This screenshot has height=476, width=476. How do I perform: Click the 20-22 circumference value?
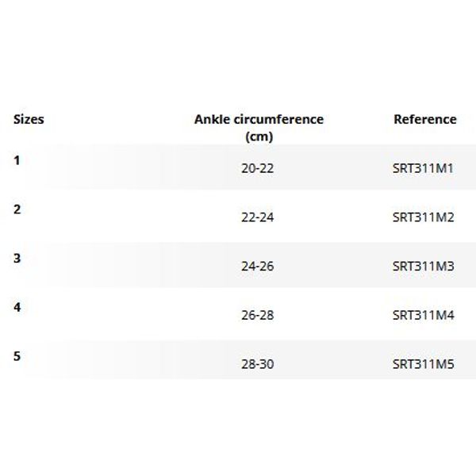click(x=257, y=168)
